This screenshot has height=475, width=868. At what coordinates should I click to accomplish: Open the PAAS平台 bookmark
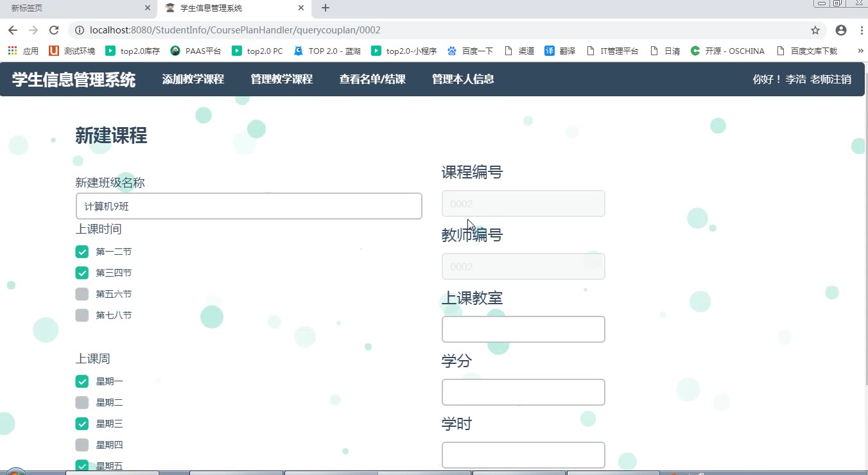pos(196,51)
